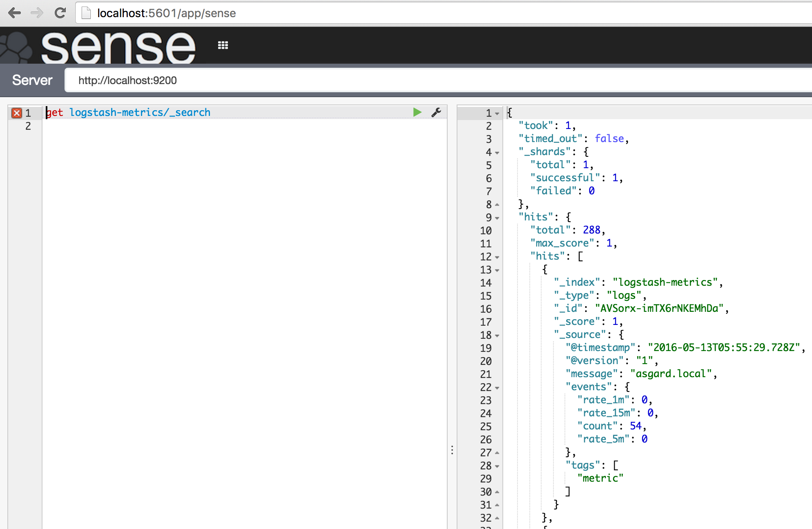
Task: Fold the "hits" array at line 12
Action: coord(497,257)
